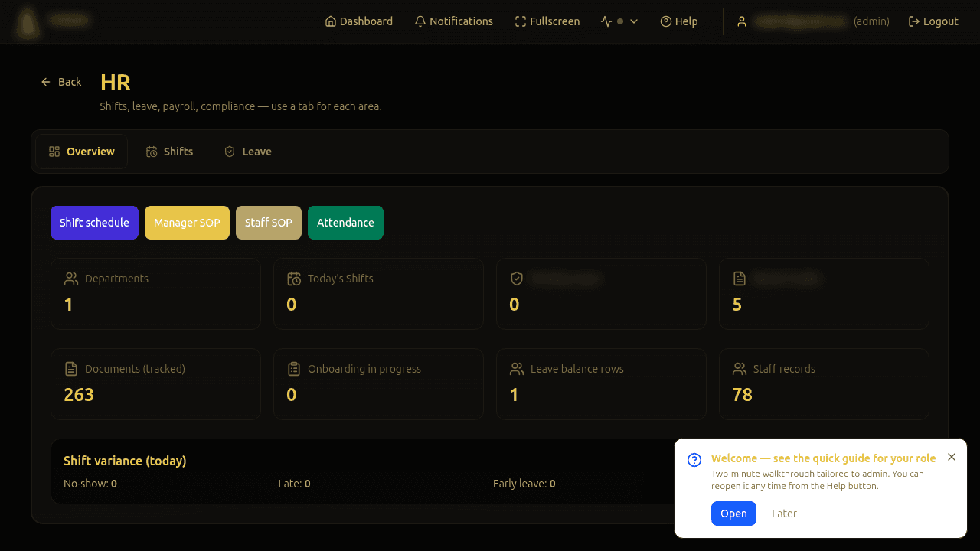
Task: Close the welcome guide popup
Action: tap(952, 457)
